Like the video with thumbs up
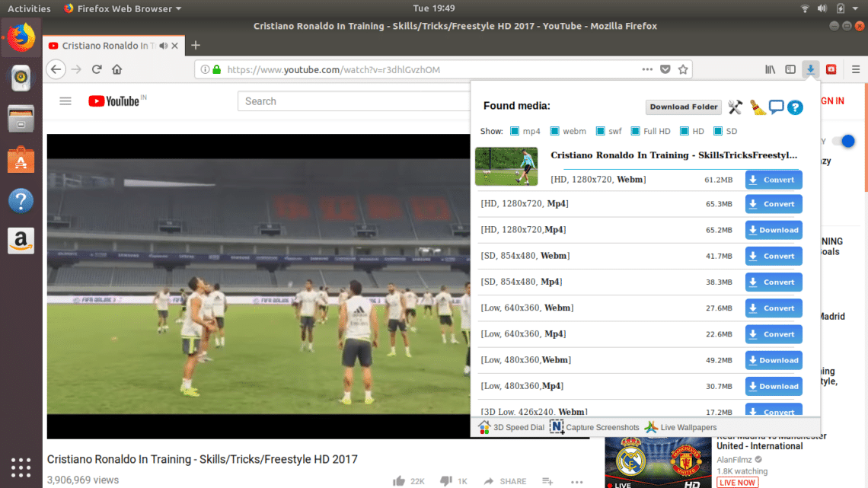Viewport: 868px width, 488px height. click(x=398, y=481)
